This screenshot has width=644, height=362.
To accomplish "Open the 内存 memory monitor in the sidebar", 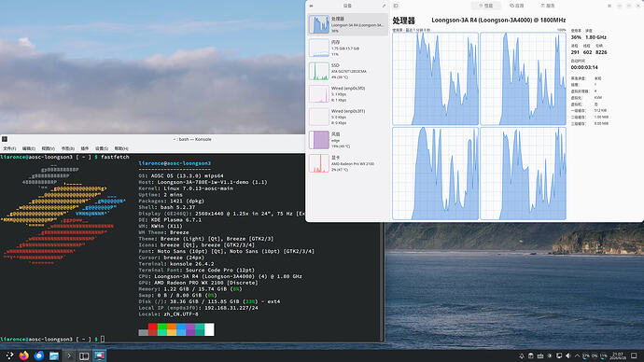I will 347,48.
